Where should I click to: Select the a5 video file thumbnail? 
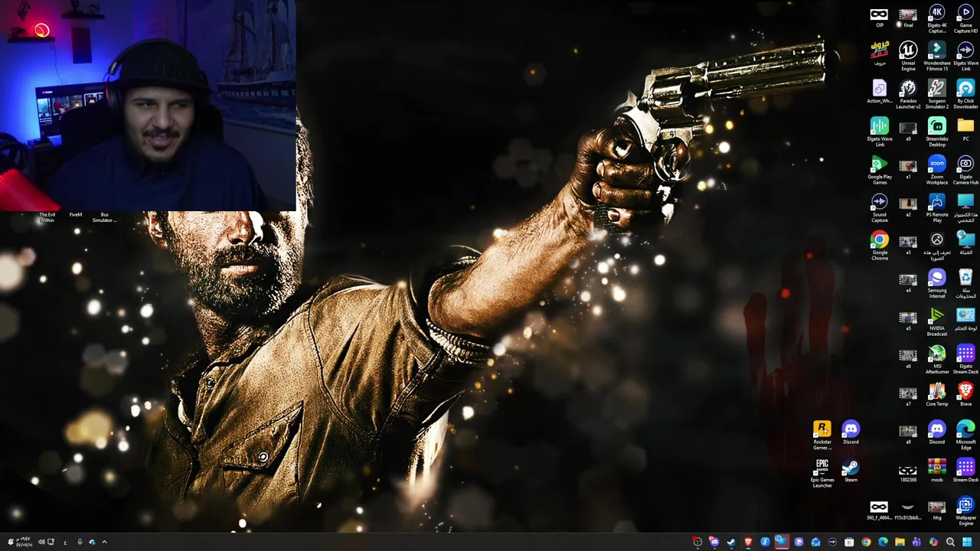click(x=908, y=320)
